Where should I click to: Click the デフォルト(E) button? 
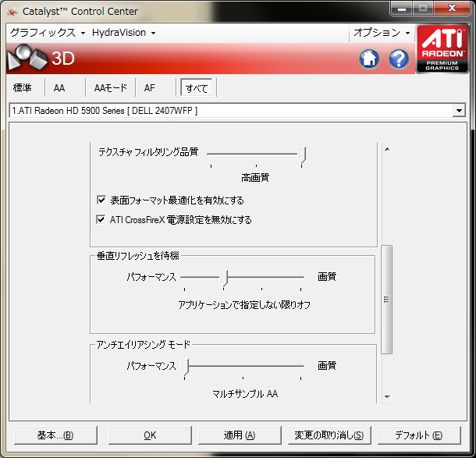pos(419,435)
